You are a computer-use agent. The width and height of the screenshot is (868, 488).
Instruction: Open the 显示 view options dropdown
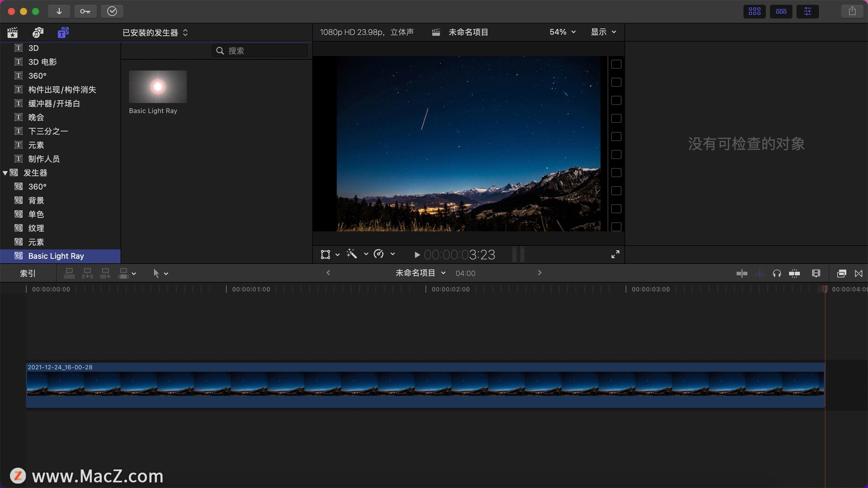point(604,32)
